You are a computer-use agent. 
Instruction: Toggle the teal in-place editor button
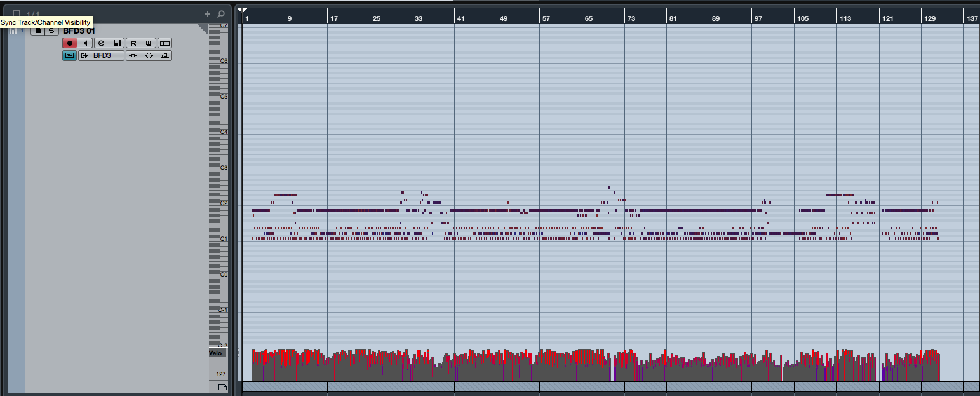[69, 56]
